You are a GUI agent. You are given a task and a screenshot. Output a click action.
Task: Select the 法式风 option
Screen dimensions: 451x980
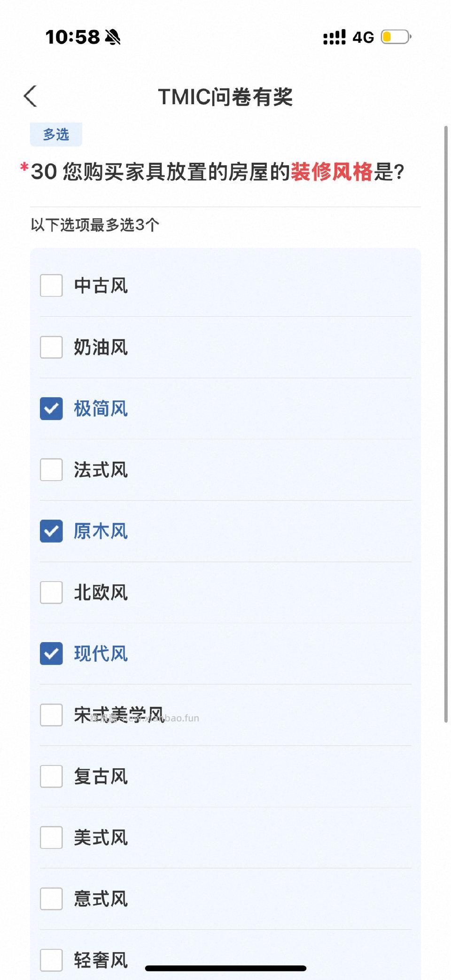pos(51,470)
